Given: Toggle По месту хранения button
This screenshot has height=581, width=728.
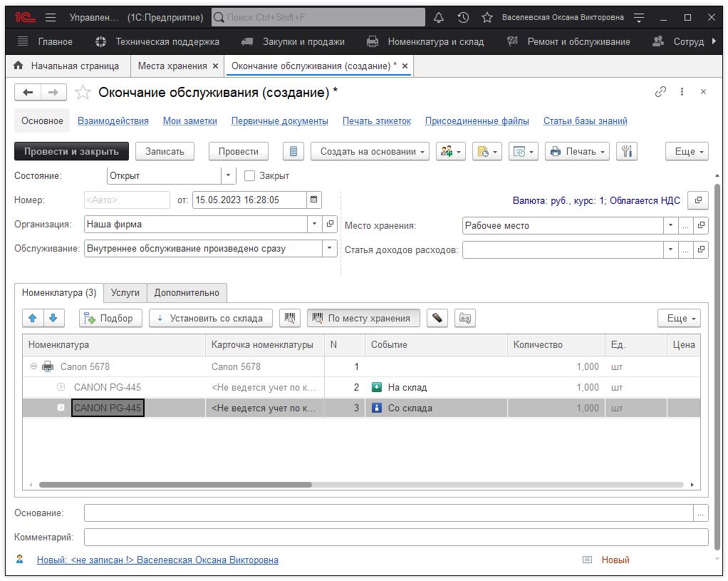Looking at the screenshot, I should coord(363,319).
